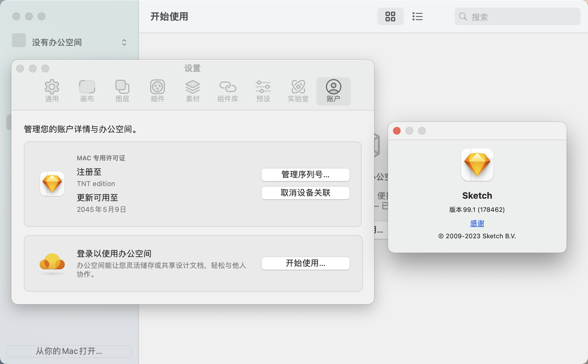This screenshot has height=364, width=588.
Task: Click 版本 99.1 (178462) version text
Action: (x=477, y=210)
